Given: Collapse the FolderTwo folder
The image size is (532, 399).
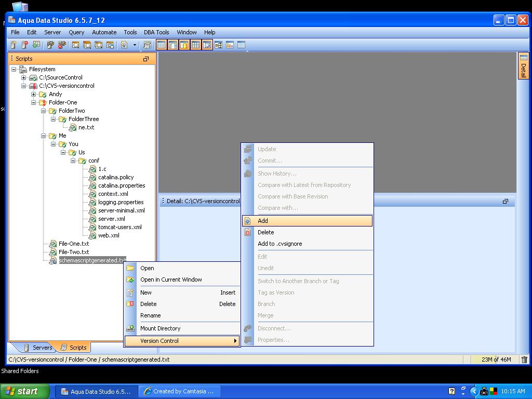Looking at the screenshot, I should (x=44, y=111).
